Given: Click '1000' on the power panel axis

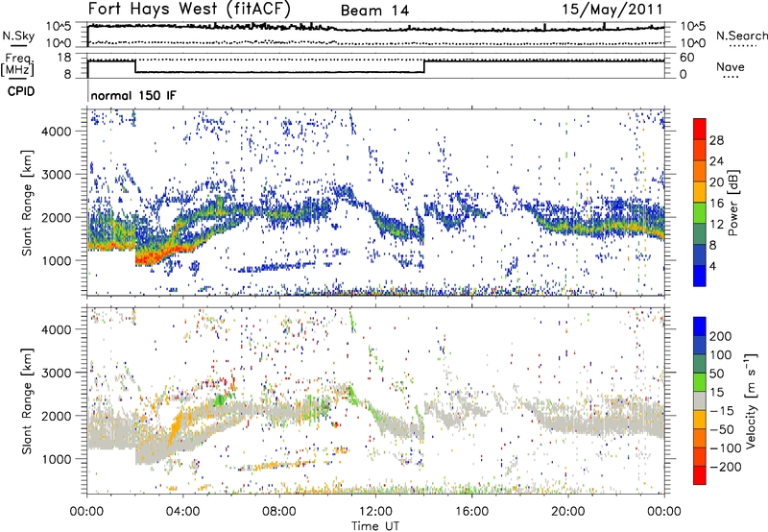Looking at the screenshot, I should 57,260.
